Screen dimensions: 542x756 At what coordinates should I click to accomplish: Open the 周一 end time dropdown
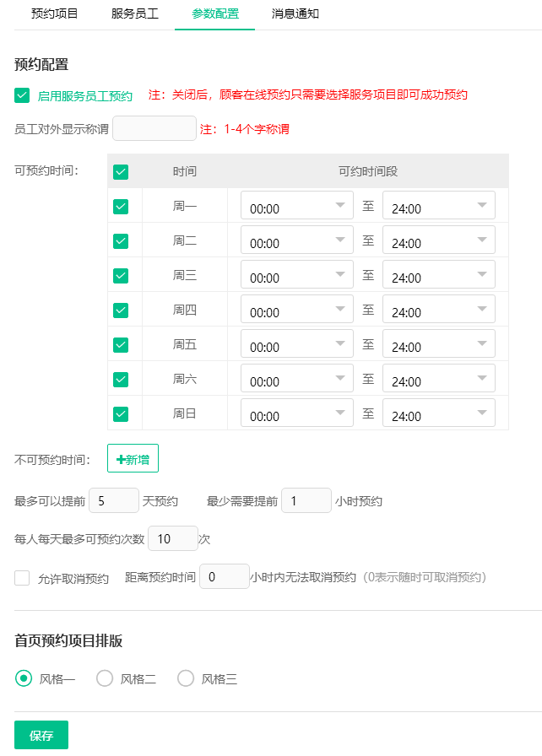[439, 205]
